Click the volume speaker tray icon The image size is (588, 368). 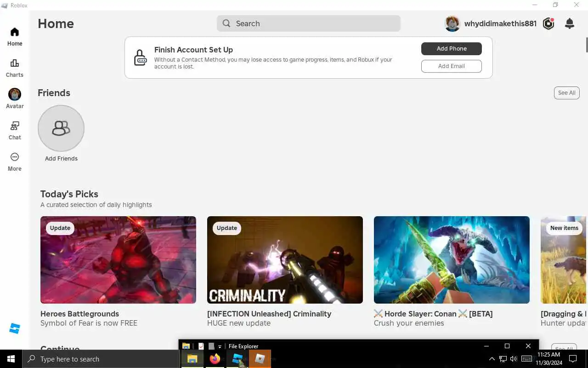pos(514,359)
